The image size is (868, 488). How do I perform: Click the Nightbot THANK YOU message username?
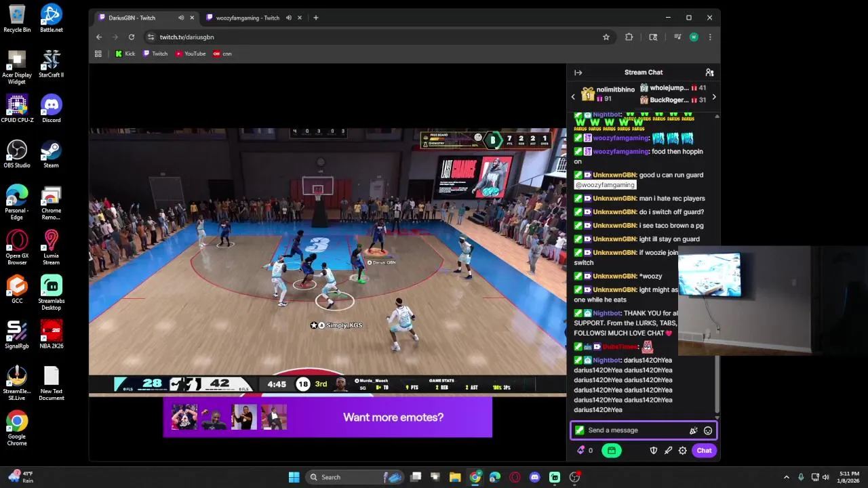606,313
